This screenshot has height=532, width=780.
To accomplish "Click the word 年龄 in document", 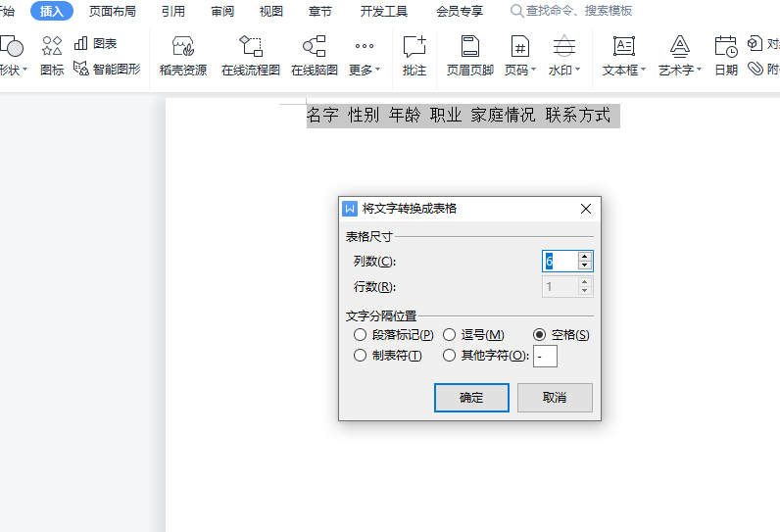I will 405,116.
